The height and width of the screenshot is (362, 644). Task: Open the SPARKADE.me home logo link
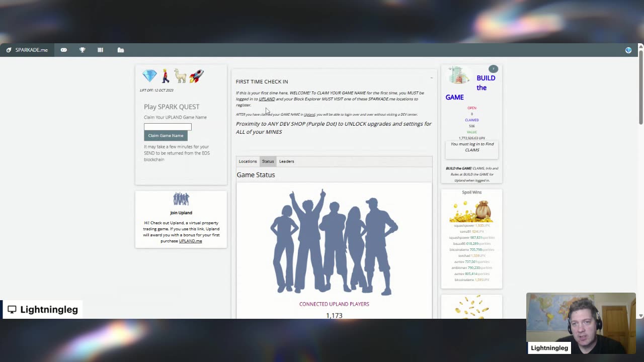27,50
